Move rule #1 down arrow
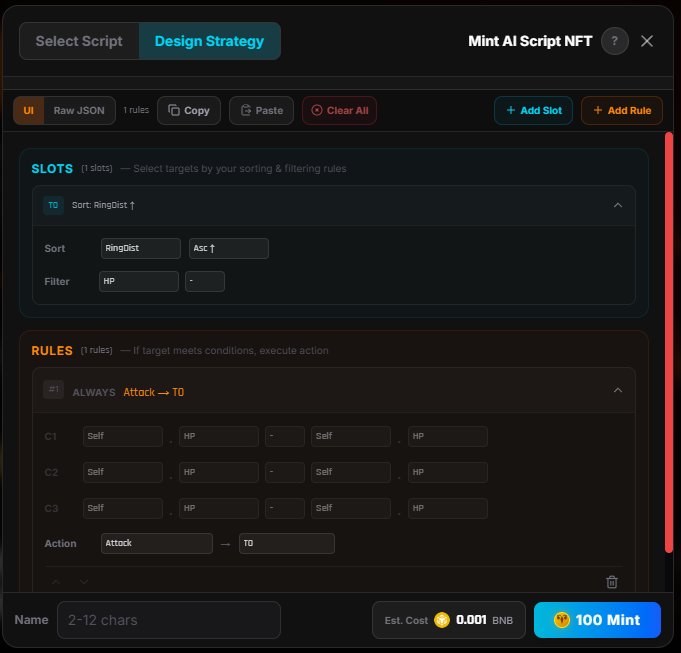 tap(84, 582)
